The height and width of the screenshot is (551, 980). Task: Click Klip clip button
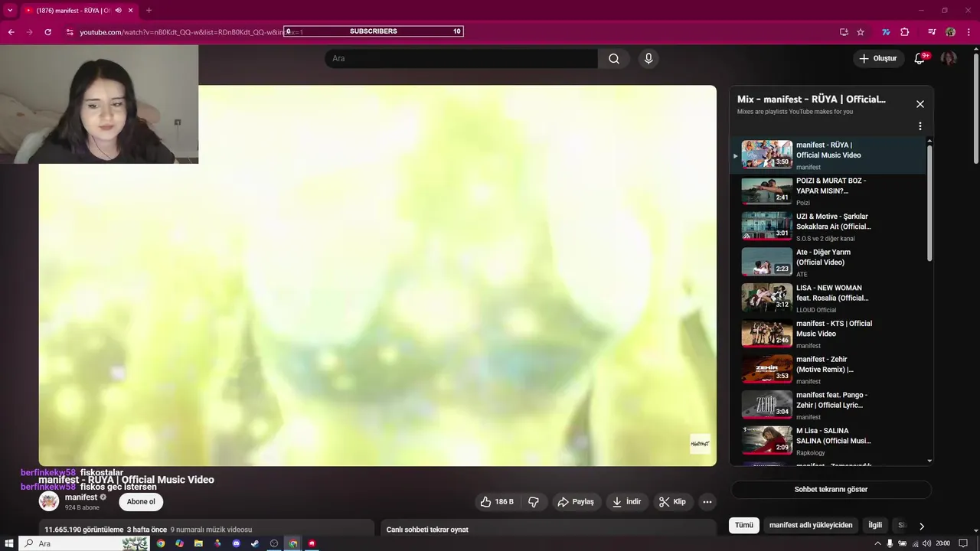pyautogui.click(x=672, y=502)
